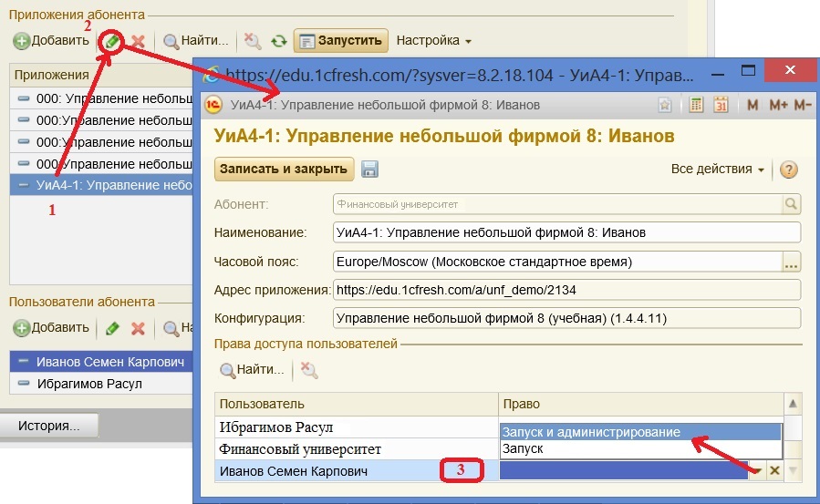The width and height of the screenshot is (820, 504).
Task: Cancel search icon in applications toolbar
Action: pyautogui.click(x=253, y=41)
